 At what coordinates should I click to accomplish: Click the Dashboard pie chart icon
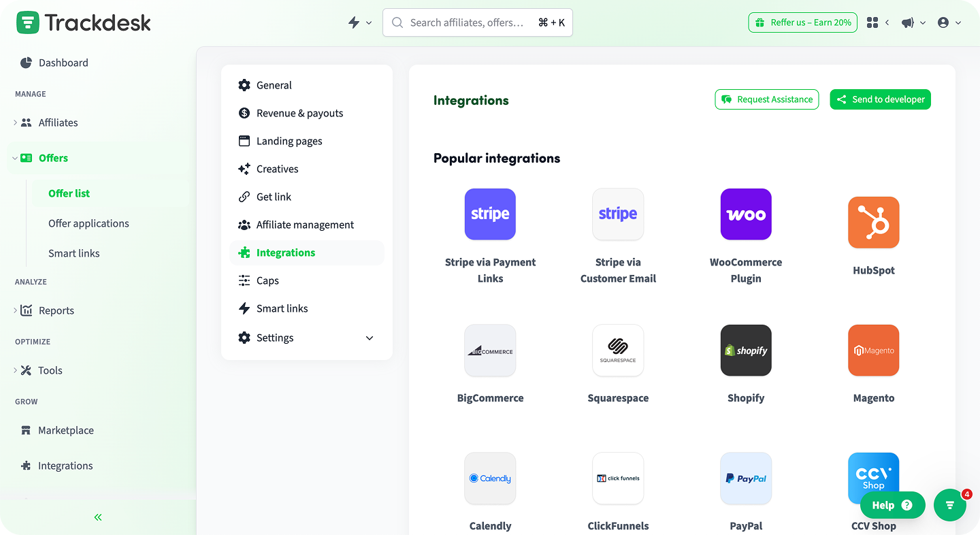click(27, 63)
